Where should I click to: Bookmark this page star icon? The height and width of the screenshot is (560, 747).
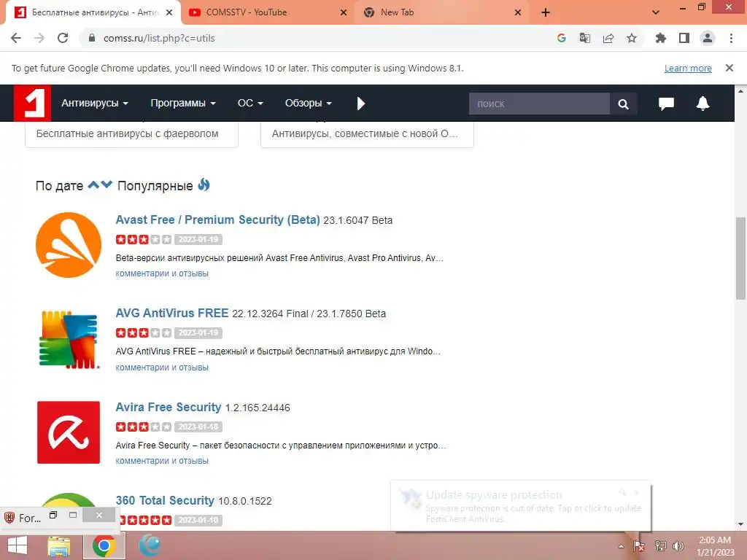632,38
